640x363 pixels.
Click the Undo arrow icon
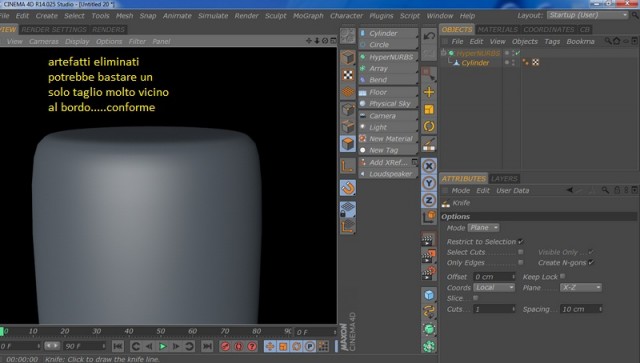point(429,36)
